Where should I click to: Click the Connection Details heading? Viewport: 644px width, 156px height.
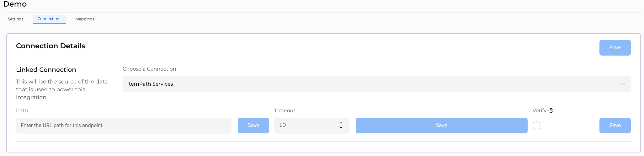coord(51,46)
